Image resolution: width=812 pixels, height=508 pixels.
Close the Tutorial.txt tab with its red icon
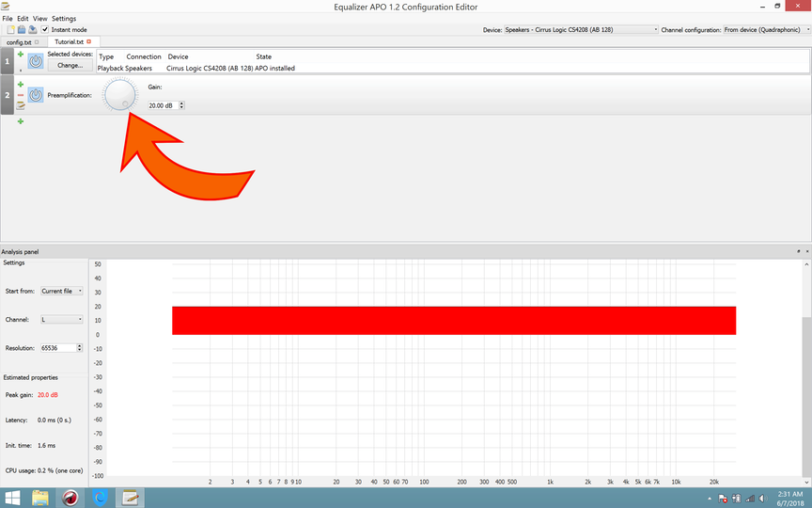point(89,41)
